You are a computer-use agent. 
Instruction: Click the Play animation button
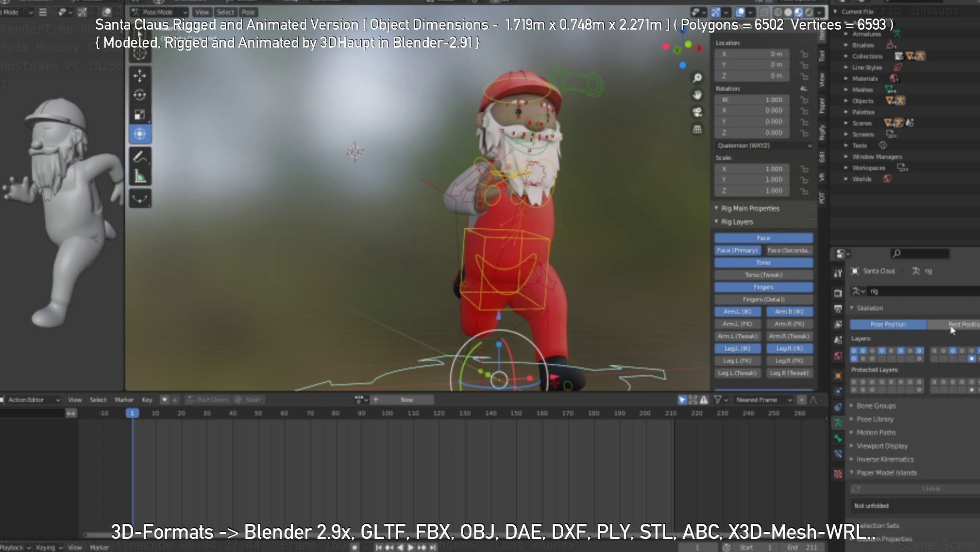tap(411, 548)
